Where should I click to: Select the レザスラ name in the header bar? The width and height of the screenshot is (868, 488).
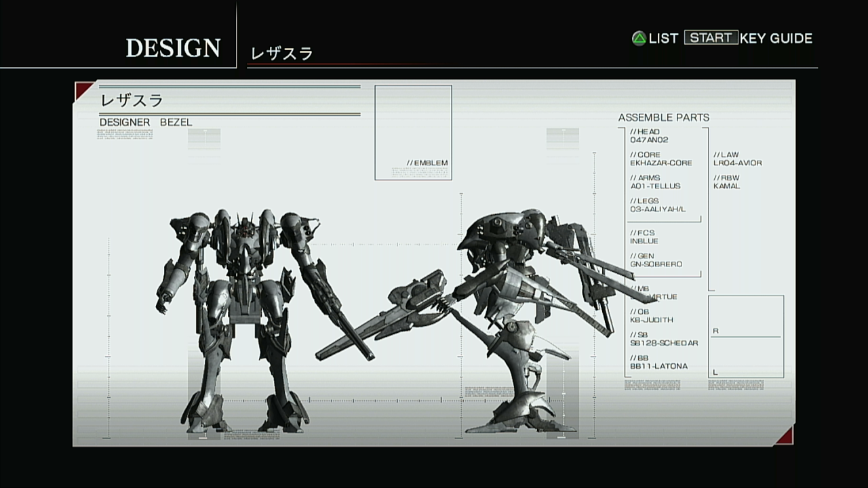pos(281,54)
